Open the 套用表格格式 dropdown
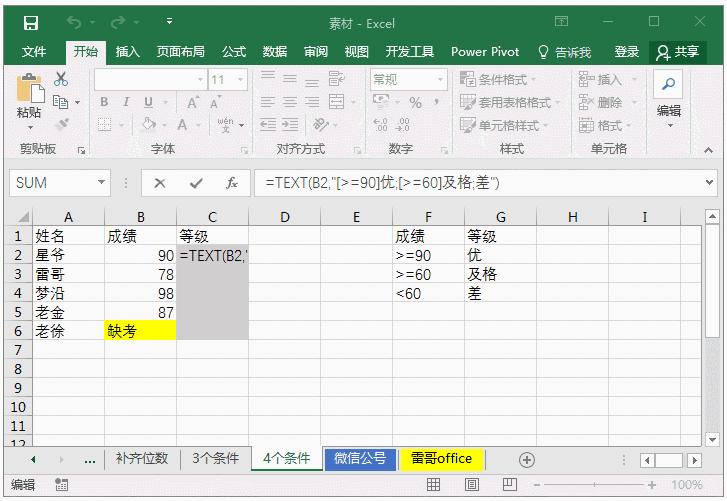The width and height of the screenshot is (727, 501). 510,102
